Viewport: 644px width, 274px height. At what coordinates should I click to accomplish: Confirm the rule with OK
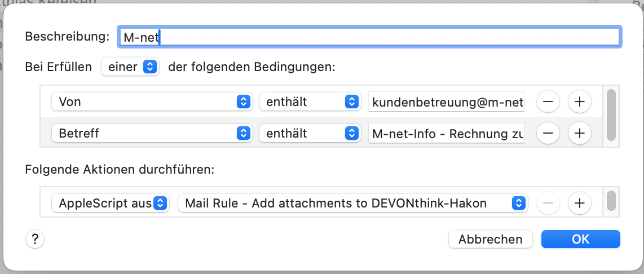click(580, 239)
